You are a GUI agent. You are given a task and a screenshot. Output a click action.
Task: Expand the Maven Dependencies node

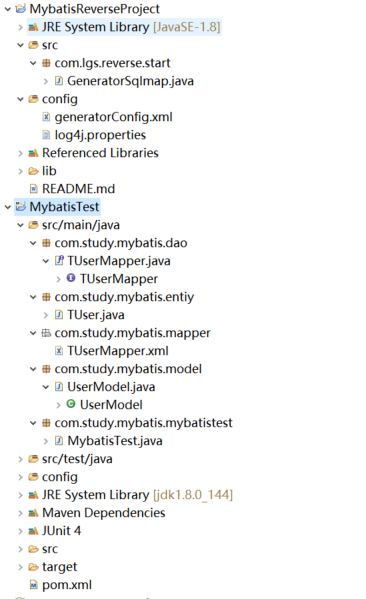click(x=20, y=513)
